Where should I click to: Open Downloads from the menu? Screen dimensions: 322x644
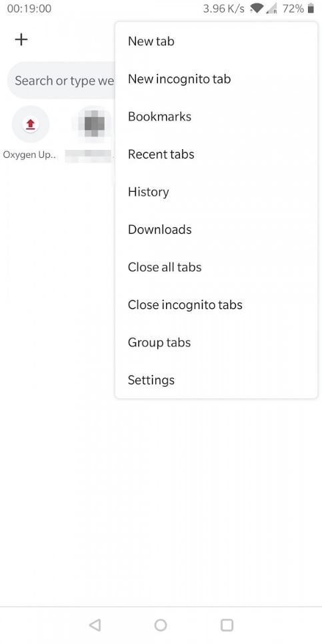tap(216, 230)
